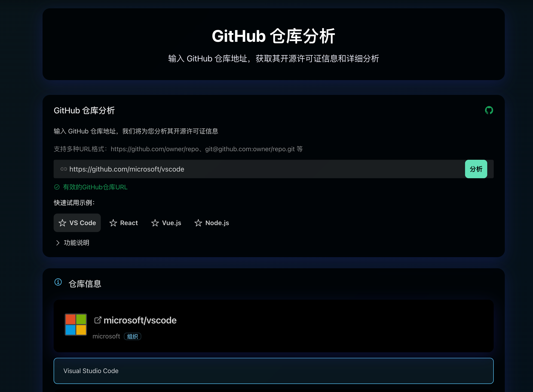The height and width of the screenshot is (392, 533).
Task: Click the link icon in URL field
Action: (64, 169)
